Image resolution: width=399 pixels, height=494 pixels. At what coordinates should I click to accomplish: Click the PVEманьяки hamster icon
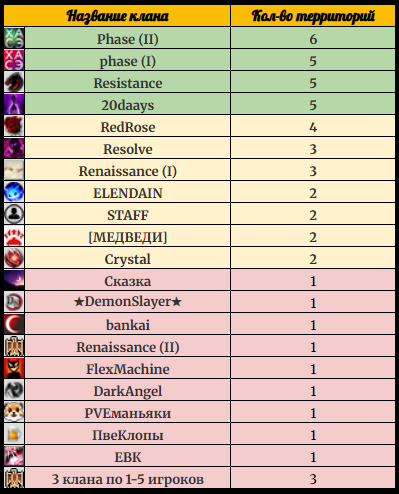point(14,412)
